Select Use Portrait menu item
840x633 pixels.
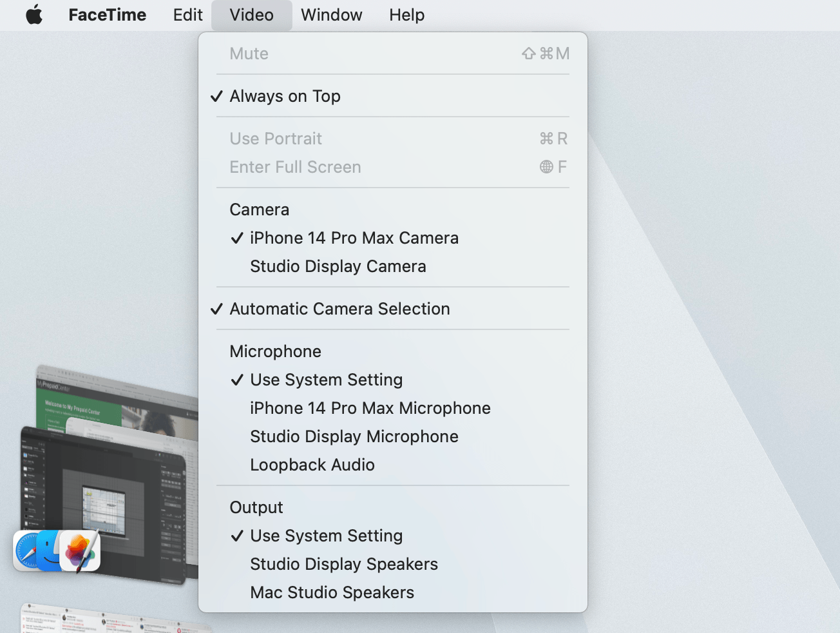393,139
